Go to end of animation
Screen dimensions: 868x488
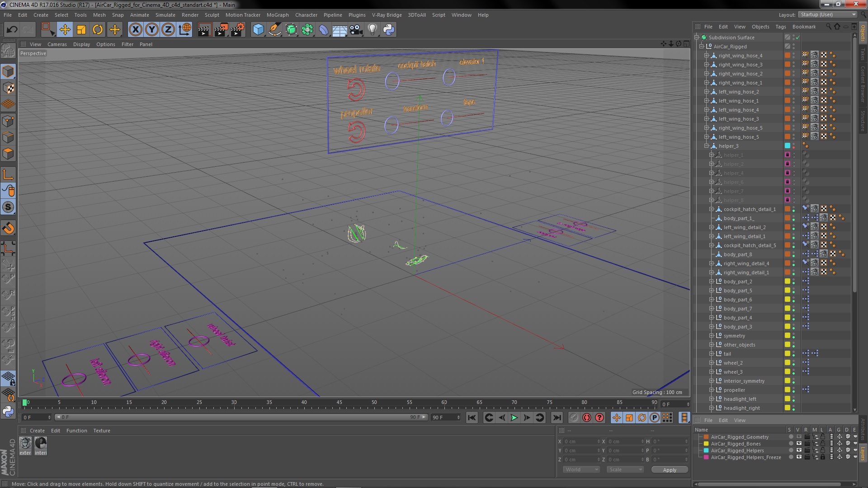[557, 418]
